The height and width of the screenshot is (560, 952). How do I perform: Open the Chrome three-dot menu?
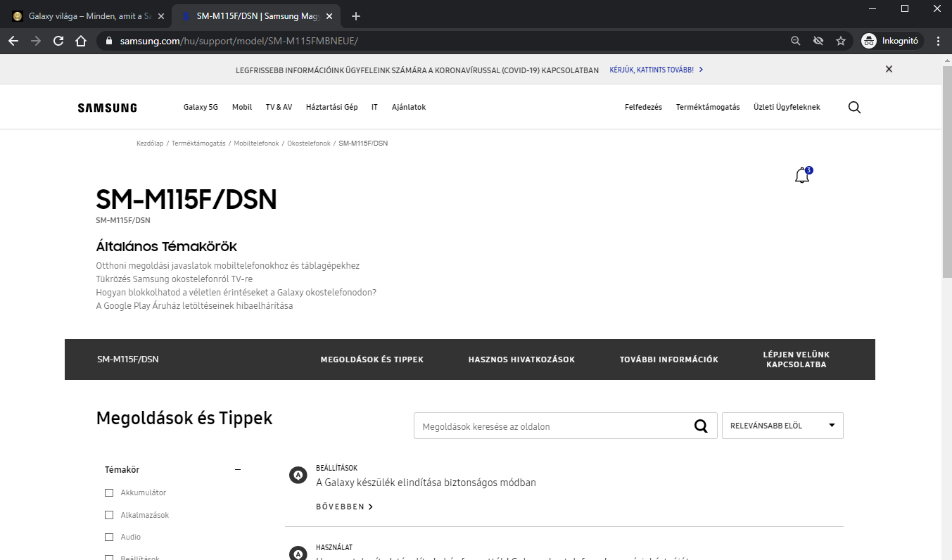coord(938,41)
